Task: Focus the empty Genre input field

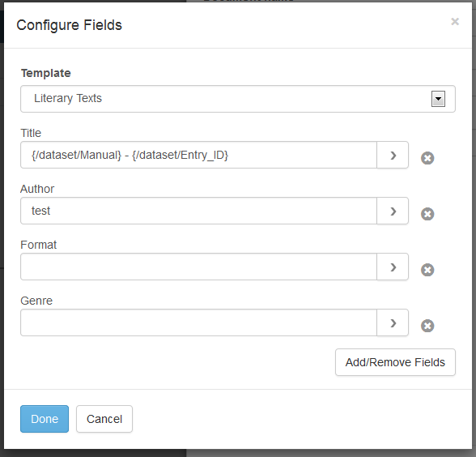Action: [x=199, y=322]
